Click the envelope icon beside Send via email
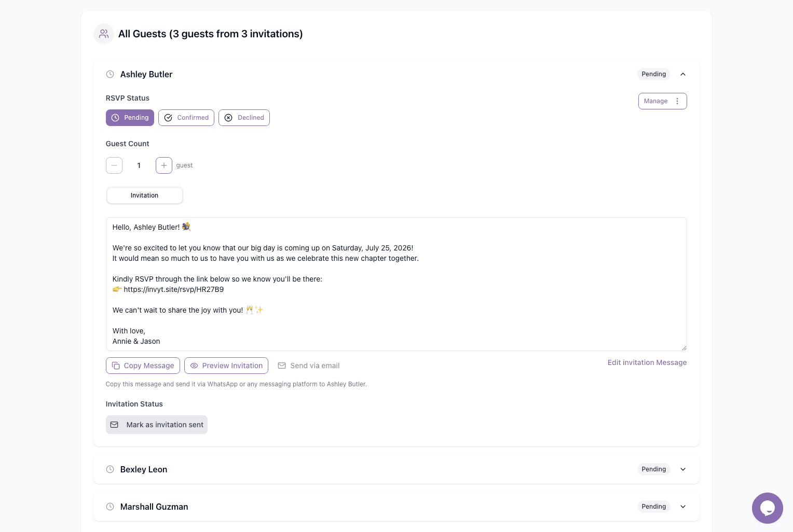 pyautogui.click(x=282, y=366)
